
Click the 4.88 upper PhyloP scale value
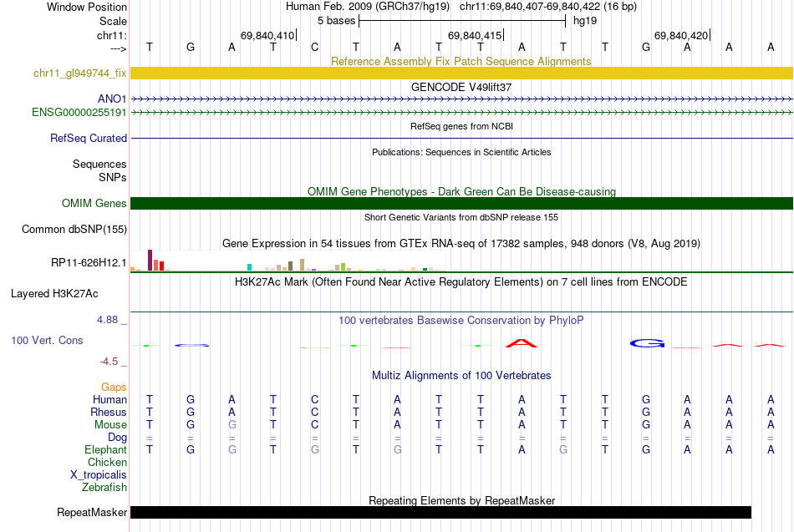click(107, 320)
